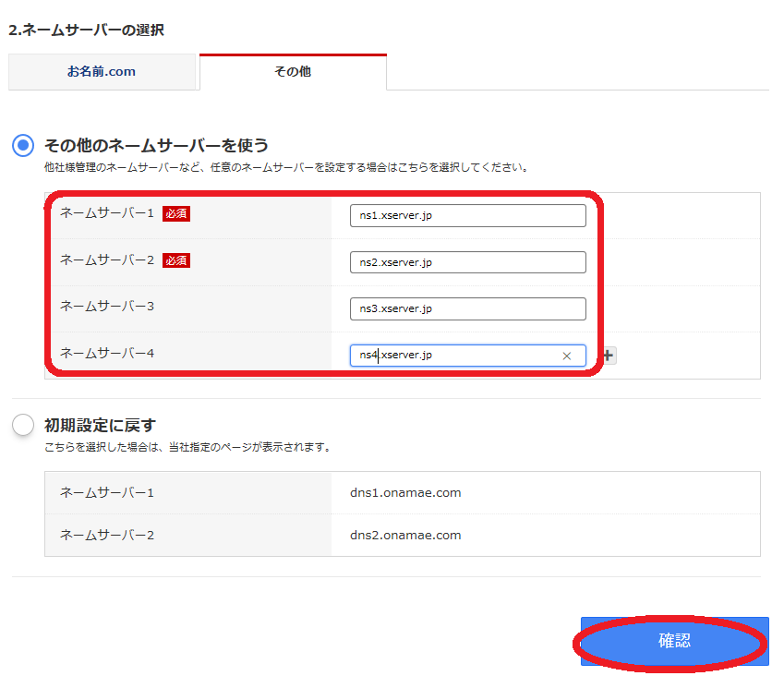Select 初期設定に戻す radio button

[x=23, y=425]
